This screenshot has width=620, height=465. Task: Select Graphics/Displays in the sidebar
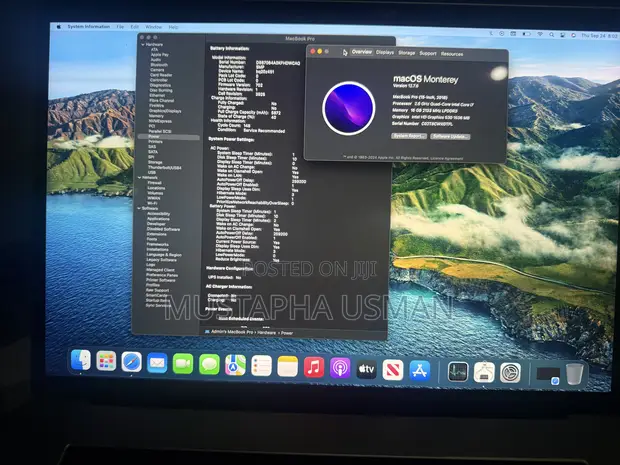click(165, 111)
